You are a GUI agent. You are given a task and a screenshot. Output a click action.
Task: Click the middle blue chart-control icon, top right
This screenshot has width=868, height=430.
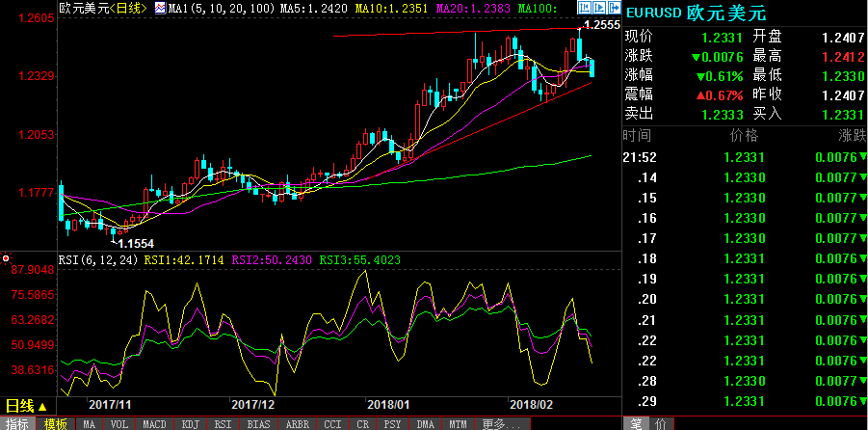(x=597, y=9)
